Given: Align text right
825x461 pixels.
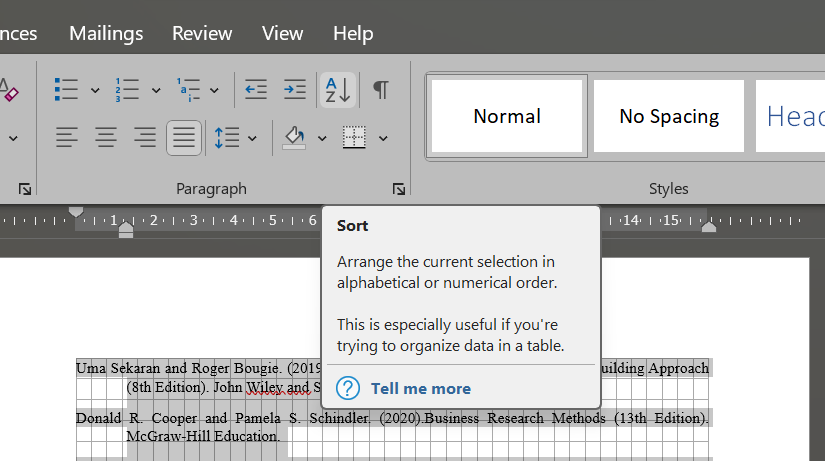Looking at the screenshot, I should (145, 138).
